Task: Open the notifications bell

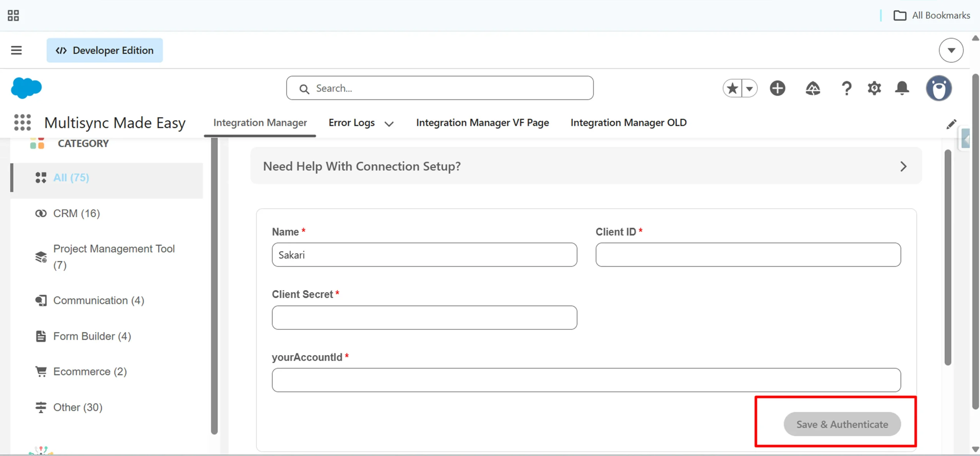Action: tap(902, 88)
